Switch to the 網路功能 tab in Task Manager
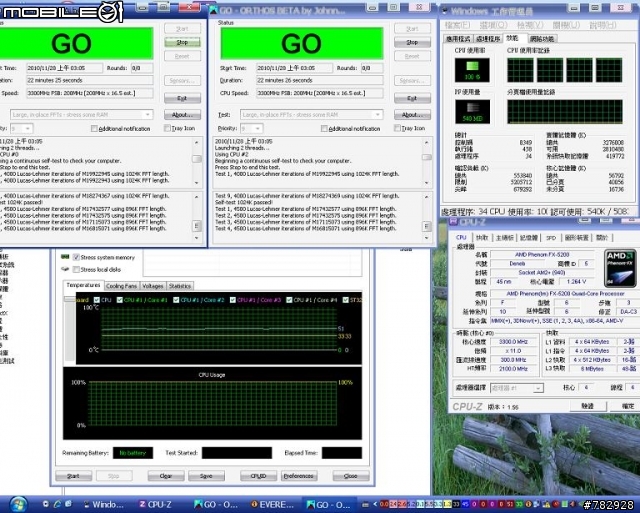640x513 pixels. point(542,39)
